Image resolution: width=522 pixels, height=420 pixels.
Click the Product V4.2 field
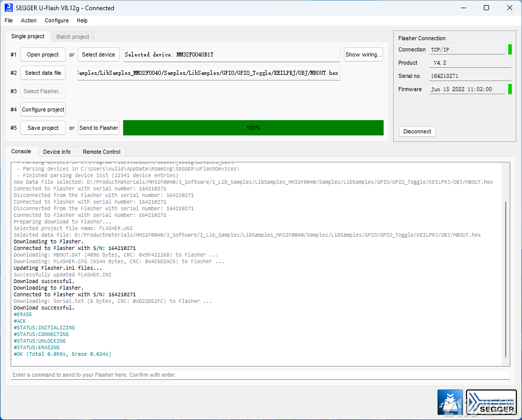(471, 63)
